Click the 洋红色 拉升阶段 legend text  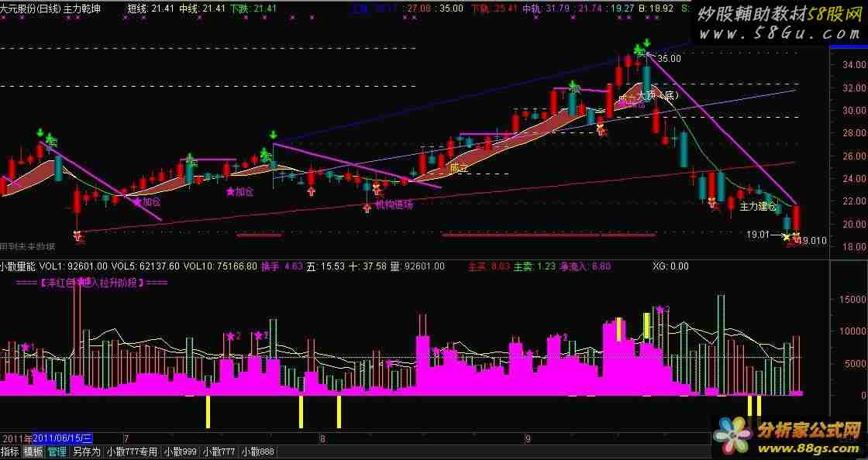[x=91, y=283]
